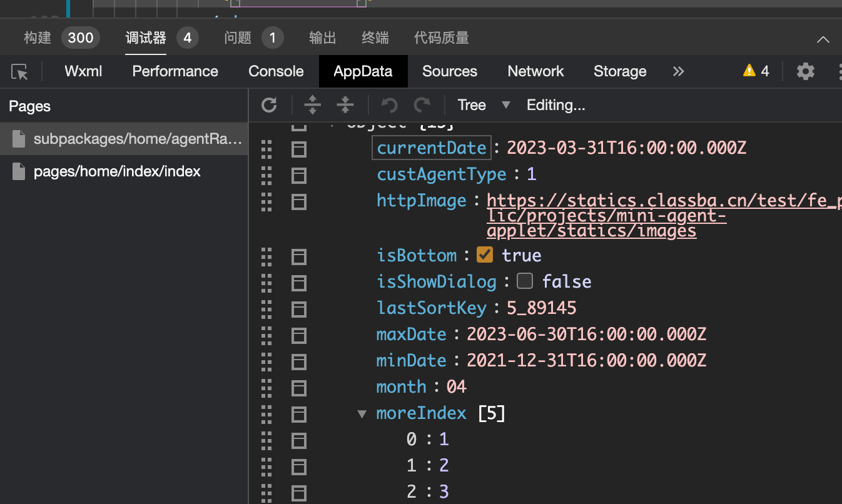Open the statics.classba.cn httpImage link

pos(663,215)
